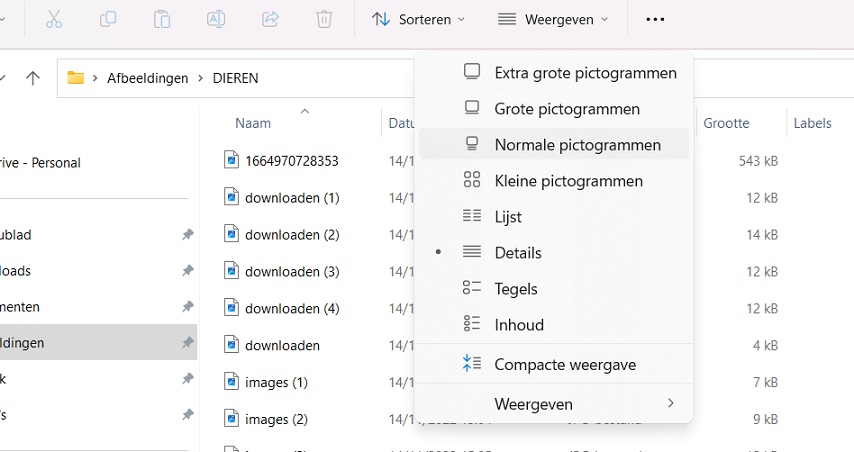Open the three-dots more options menu
The width and height of the screenshot is (854, 452).
[655, 19]
